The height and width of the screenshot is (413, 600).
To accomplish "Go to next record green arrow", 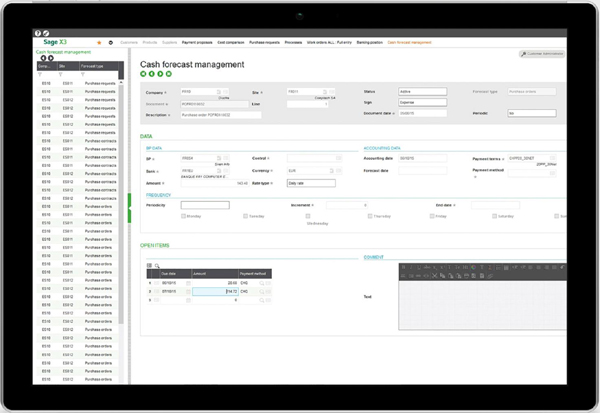I will click(160, 74).
